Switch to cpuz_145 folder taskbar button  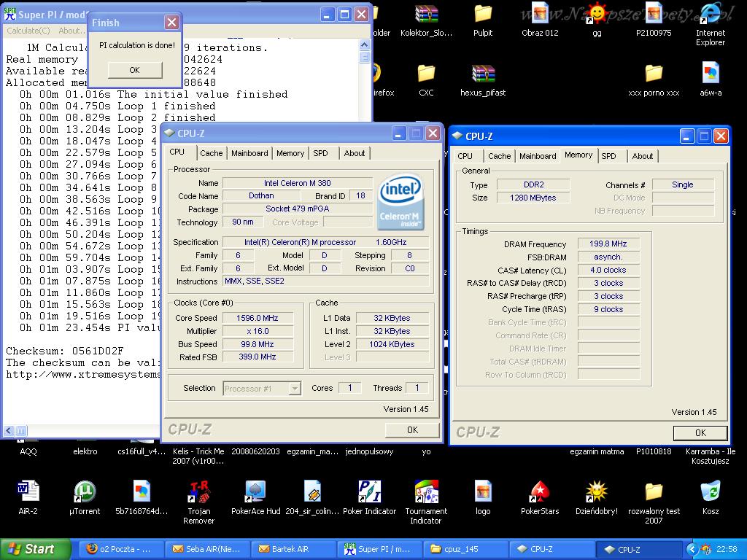pos(465,549)
